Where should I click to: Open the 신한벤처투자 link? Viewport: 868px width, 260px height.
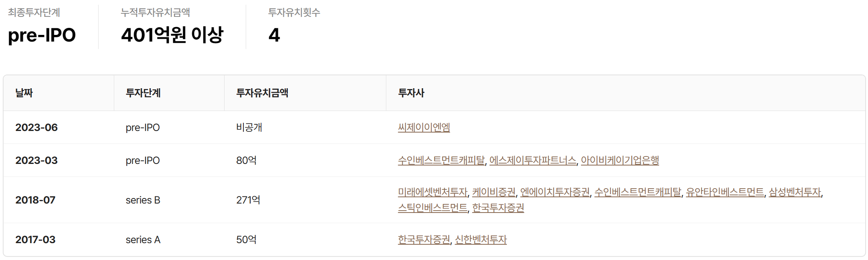(481, 240)
